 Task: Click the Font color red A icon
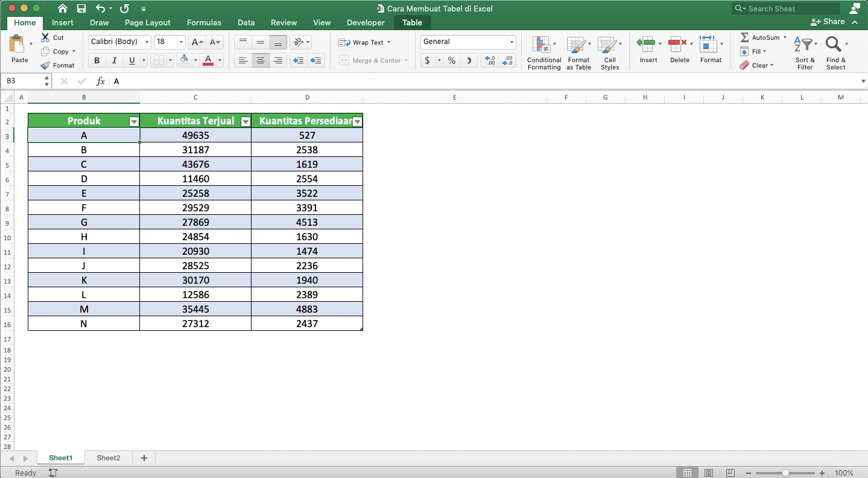coord(208,60)
